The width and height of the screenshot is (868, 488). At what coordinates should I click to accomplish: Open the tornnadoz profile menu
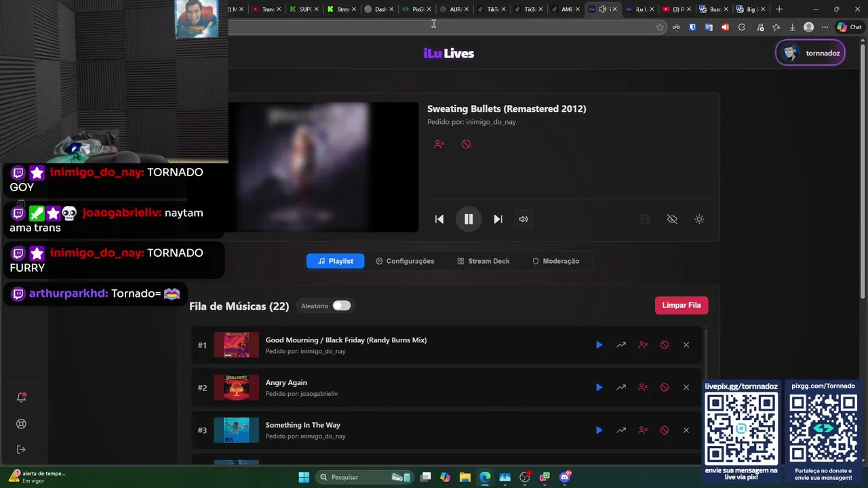coord(810,53)
